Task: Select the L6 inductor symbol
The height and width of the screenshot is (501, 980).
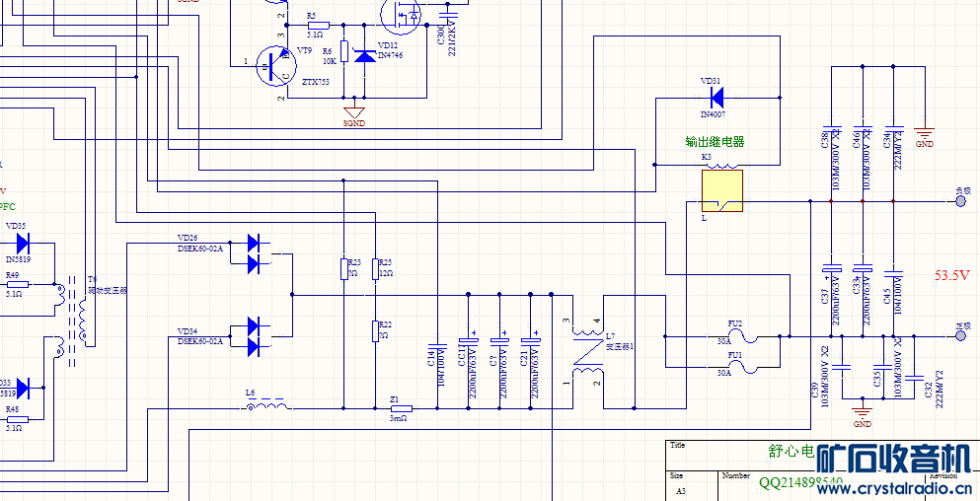Action: [266, 405]
